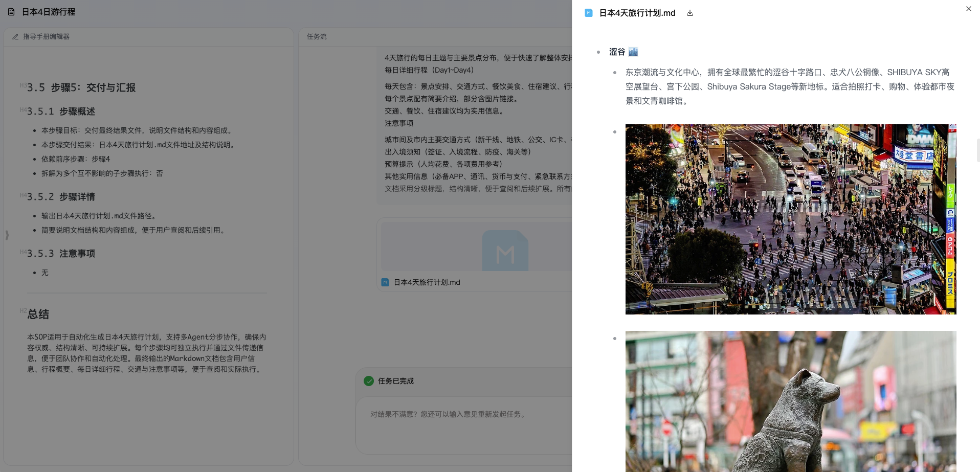Click the line 依赖前序步骤: 步骤4
The width and height of the screenshot is (980, 472).
76,159
